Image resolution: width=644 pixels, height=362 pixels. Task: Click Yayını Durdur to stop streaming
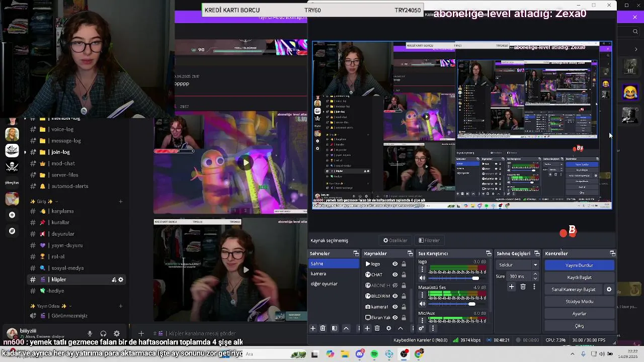point(580,265)
